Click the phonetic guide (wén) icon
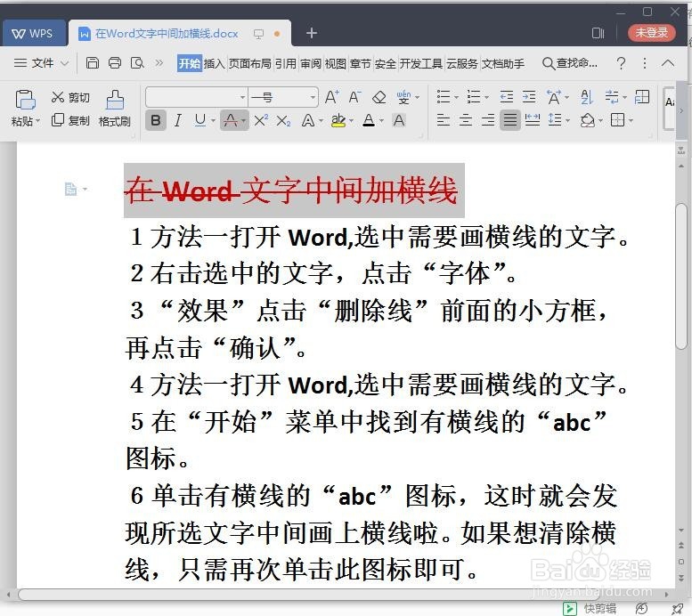This screenshot has height=616, width=692. 403,97
